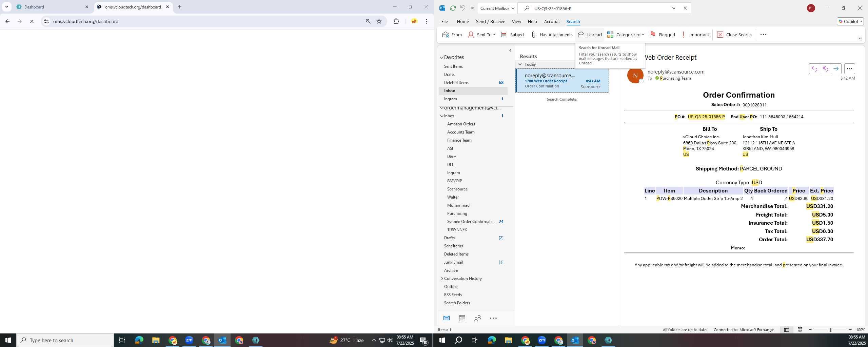Collapse the Favorites folder group
The width and height of the screenshot is (868, 347).
point(442,58)
